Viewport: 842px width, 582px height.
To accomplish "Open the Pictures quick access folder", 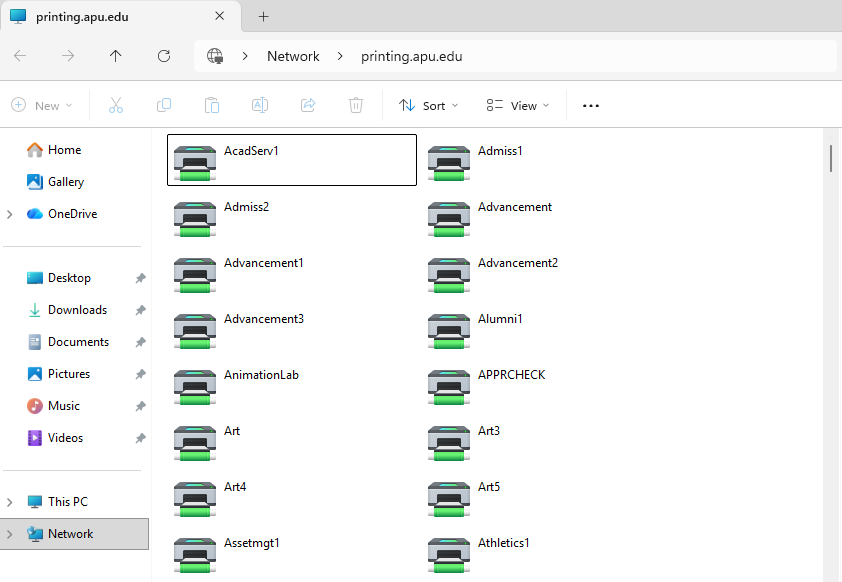I will [58, 374].
